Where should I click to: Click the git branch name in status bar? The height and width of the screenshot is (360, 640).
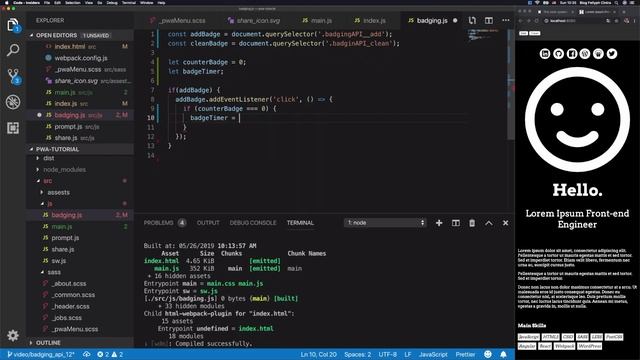tap(41, 354)
